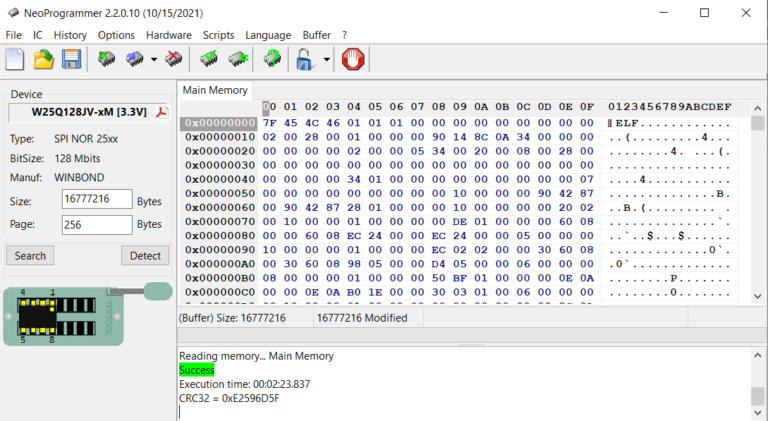Click the Detect button

click(x=145, y=255)
